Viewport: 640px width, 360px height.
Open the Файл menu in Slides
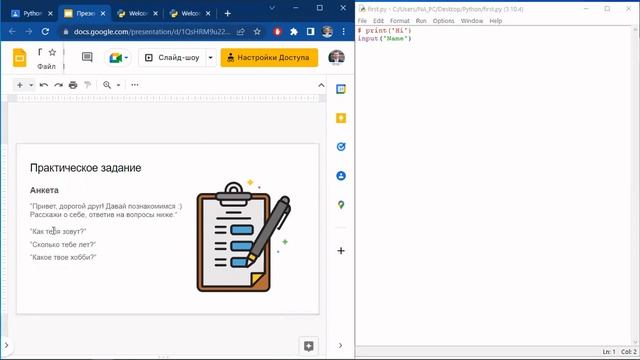[x=46, y=66]
